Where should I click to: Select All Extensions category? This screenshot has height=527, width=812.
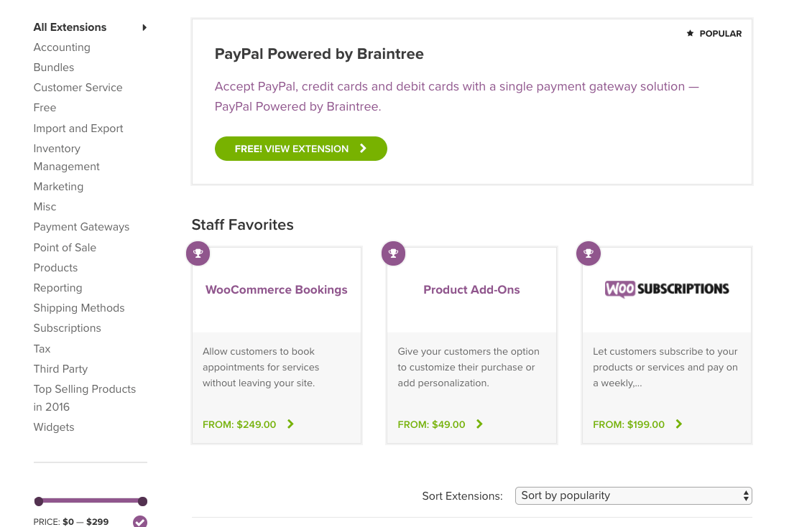pyautogui.click(x=70, y=27)
